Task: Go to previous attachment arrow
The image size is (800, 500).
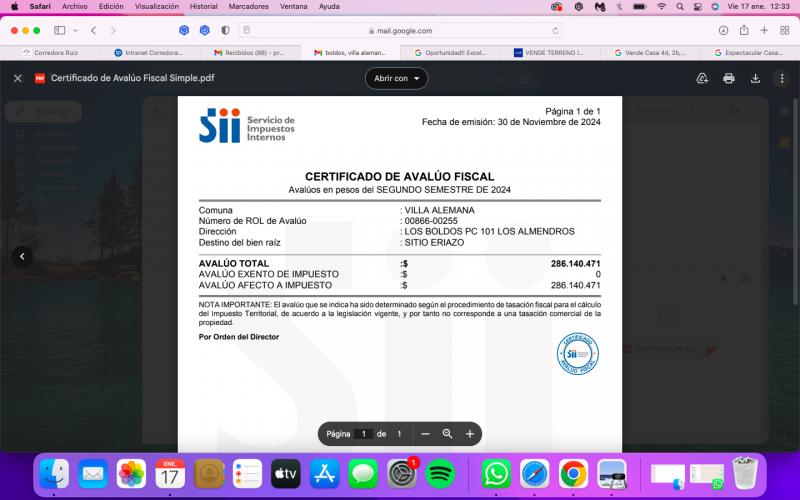Action: click(22, 257)
